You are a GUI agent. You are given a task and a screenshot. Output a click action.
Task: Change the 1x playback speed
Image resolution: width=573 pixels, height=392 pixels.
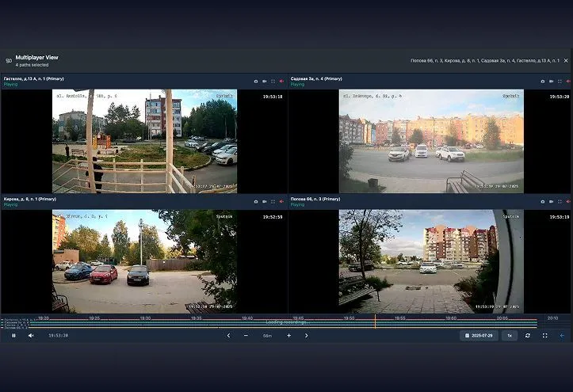[x=510, y=336]
